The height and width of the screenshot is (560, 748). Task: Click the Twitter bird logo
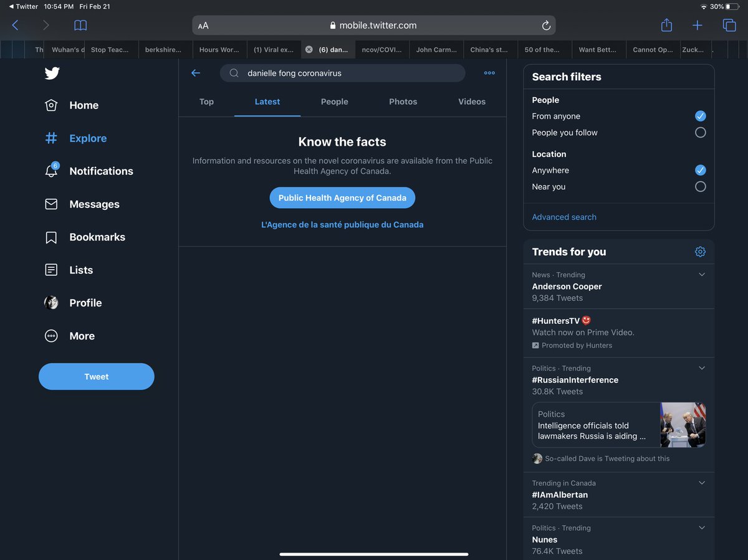52,73
